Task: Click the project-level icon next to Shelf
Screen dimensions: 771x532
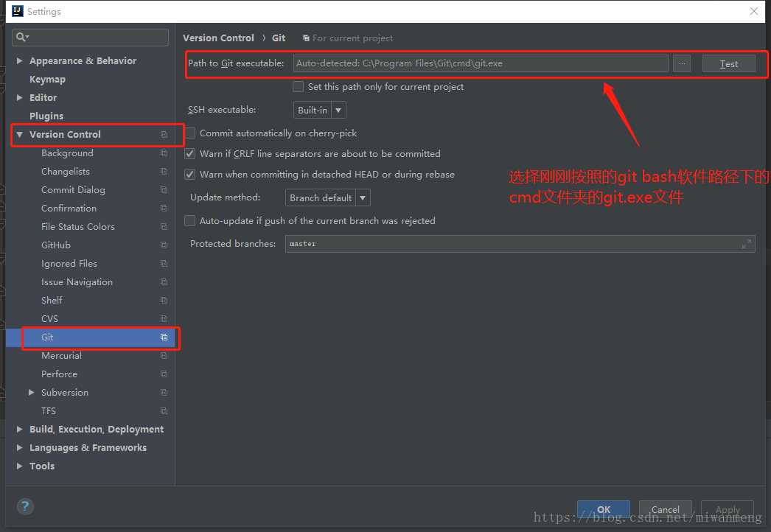Action: (x=164, y=301)
